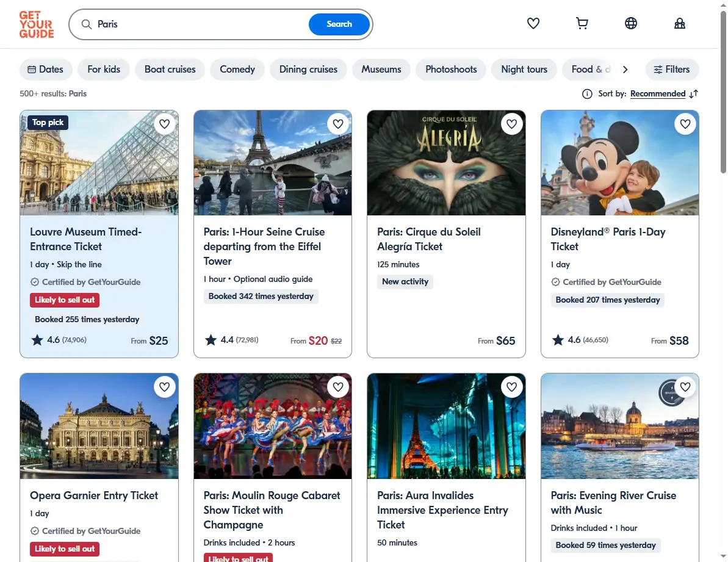728x562 pixels.
Task: Open the Dates picker chip
Action: pyautogui.click(x=46, y=69)
